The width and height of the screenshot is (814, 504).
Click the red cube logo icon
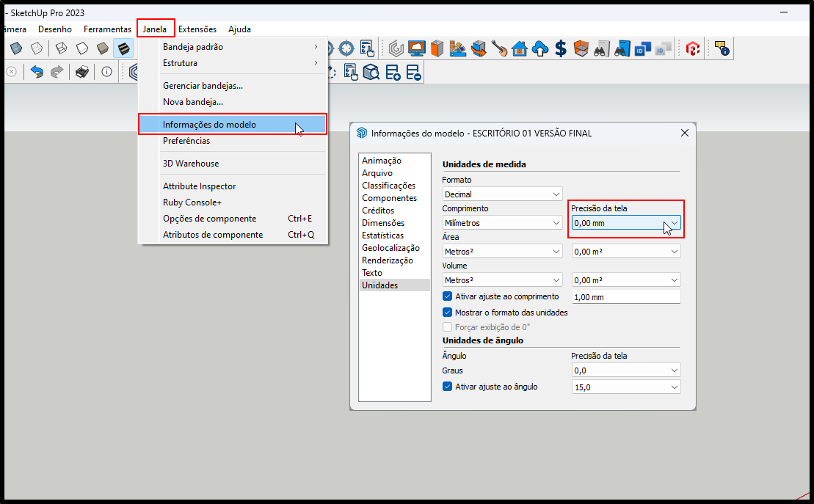[x=692, y=49]
